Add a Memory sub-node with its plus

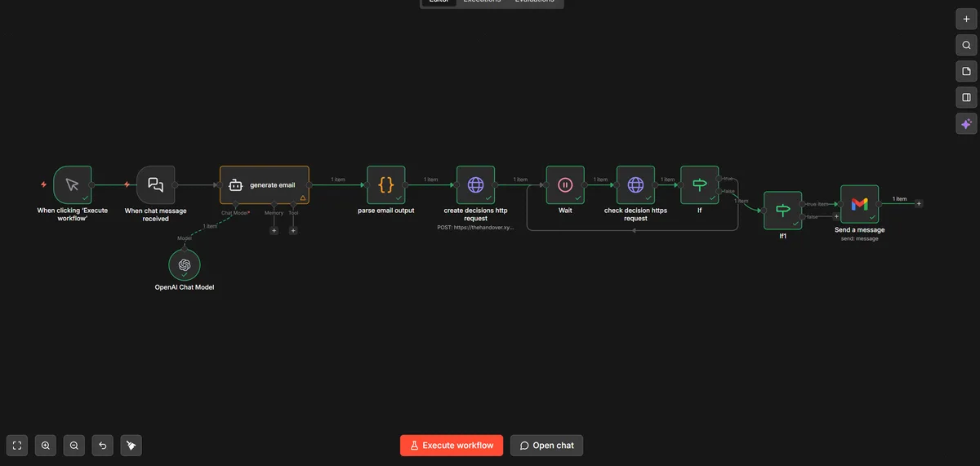coord(274,230)
